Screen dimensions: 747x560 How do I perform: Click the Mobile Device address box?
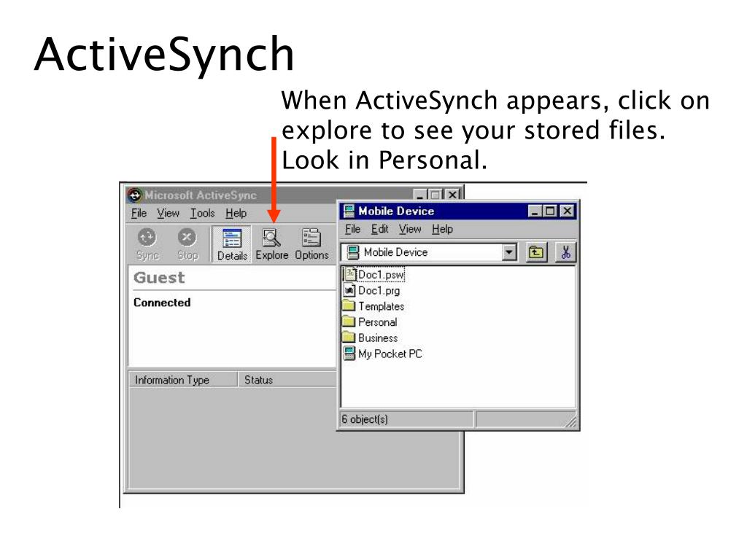point(428,252)
